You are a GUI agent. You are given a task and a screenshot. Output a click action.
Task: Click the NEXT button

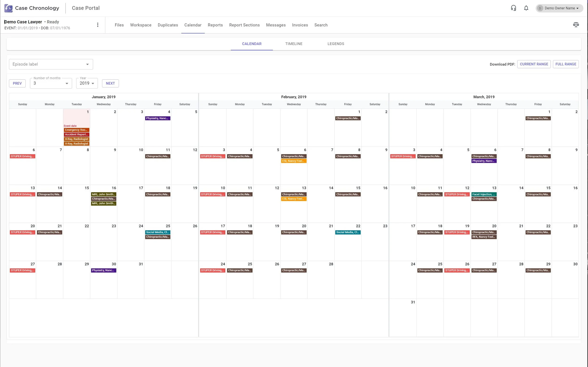(x=110, y=83)
